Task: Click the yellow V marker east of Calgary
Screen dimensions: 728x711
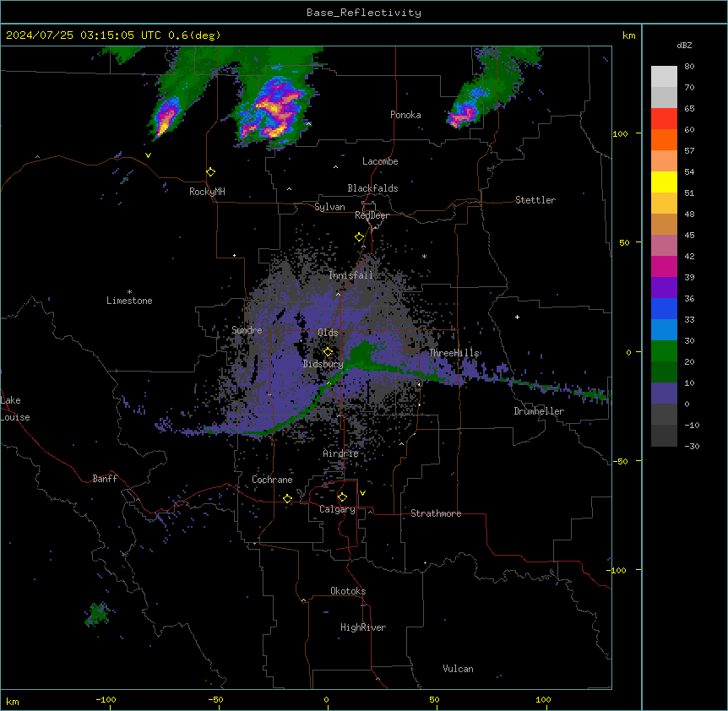Action: [362, 493]
